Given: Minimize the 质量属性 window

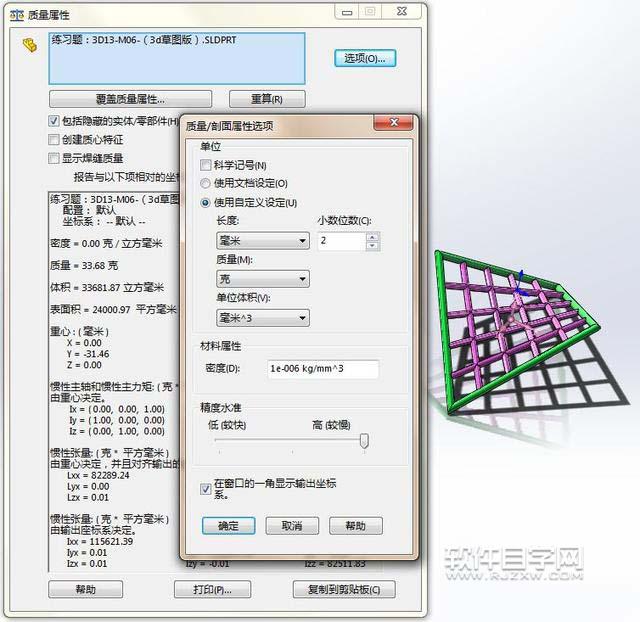Looking at the screenshot, I should pyautogui.click(x=347, y=12).
